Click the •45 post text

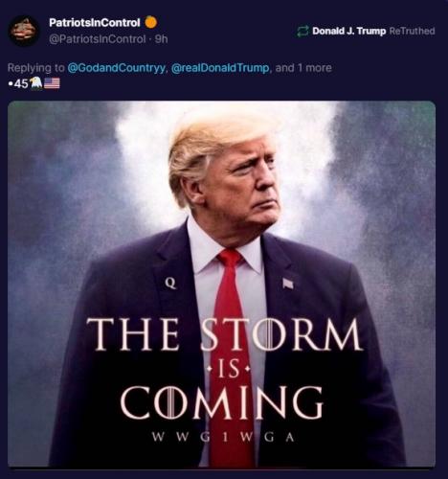(19, 83)
